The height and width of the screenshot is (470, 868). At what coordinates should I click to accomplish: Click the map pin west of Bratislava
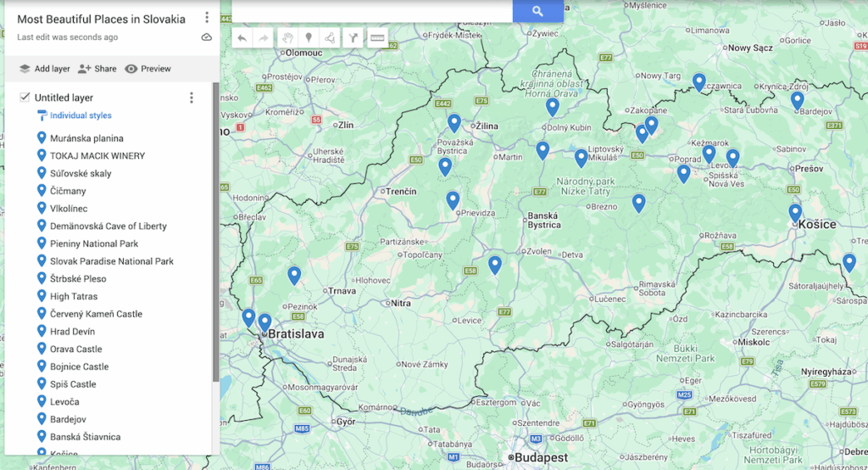tap(248, 317)
